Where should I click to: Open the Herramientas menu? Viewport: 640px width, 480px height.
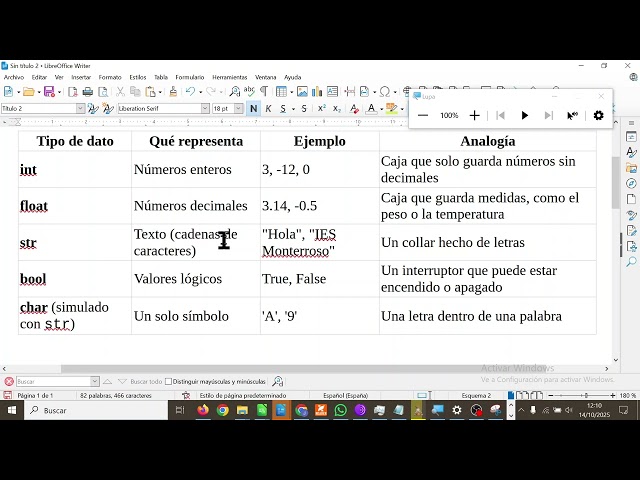(x=230, y=77)
